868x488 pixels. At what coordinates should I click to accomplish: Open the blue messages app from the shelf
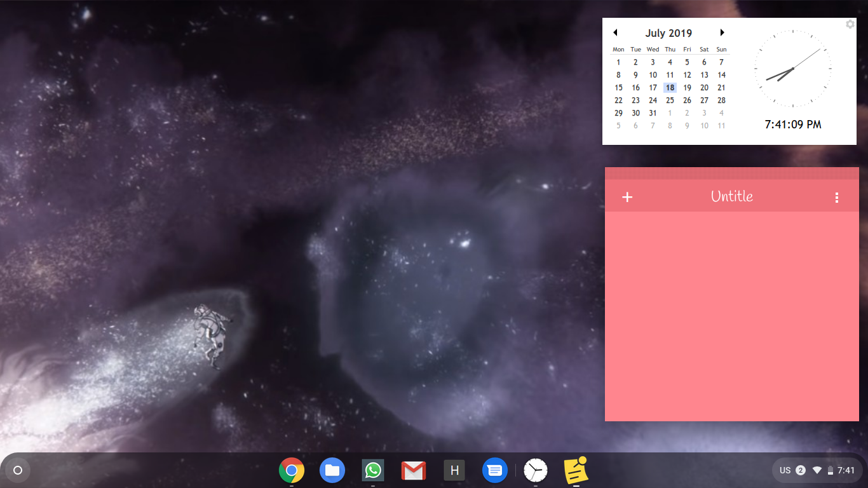tap(494, 470)
